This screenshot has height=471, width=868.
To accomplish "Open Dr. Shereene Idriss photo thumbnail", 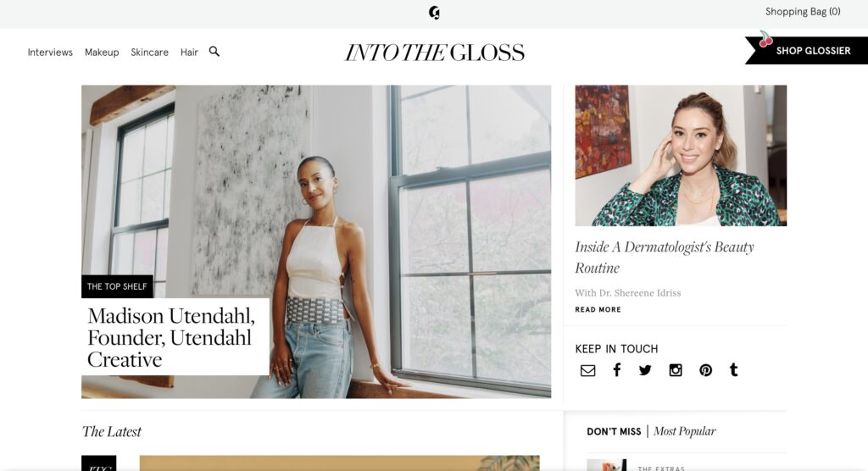I will tap(681, 156).
